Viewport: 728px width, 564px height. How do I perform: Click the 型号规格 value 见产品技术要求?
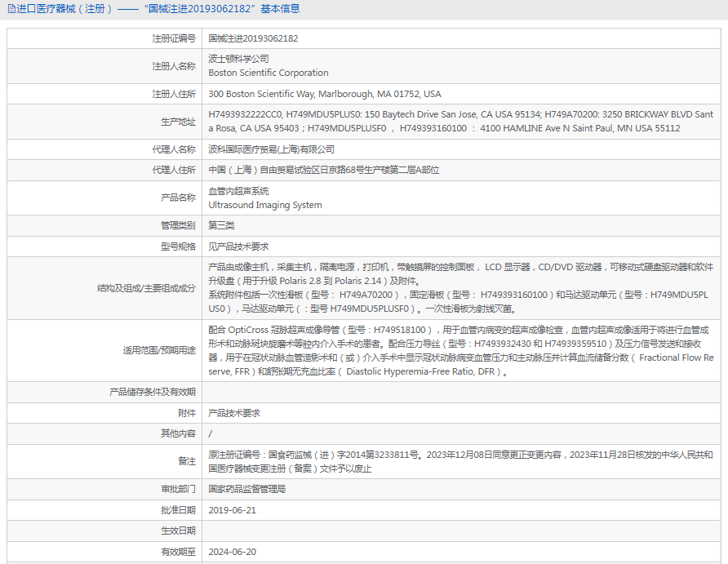coord(238,246)
